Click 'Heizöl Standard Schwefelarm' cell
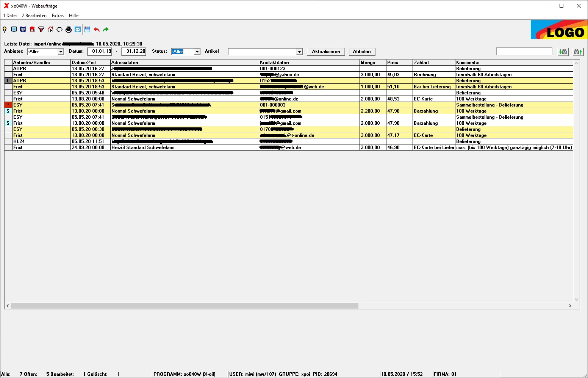Viewport: 588px width, 378px height. 185,147
